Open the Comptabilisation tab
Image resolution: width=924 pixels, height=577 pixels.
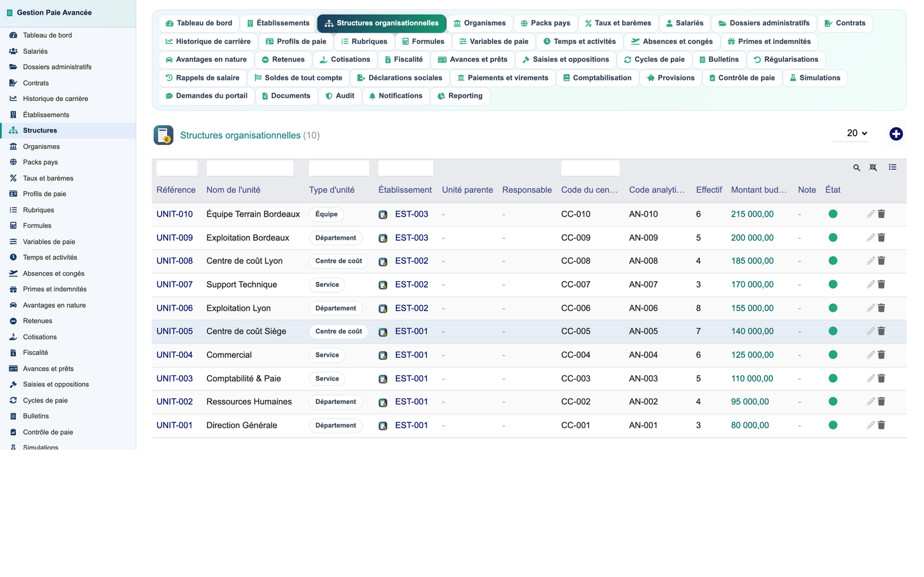(597, 78)
